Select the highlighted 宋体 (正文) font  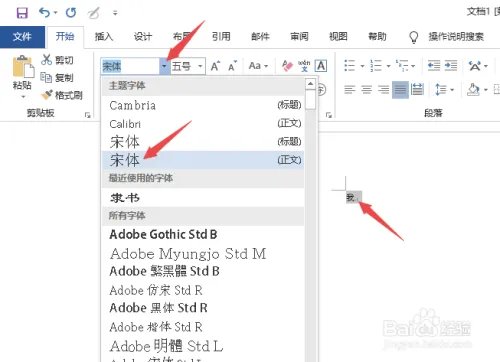(203, 160)
